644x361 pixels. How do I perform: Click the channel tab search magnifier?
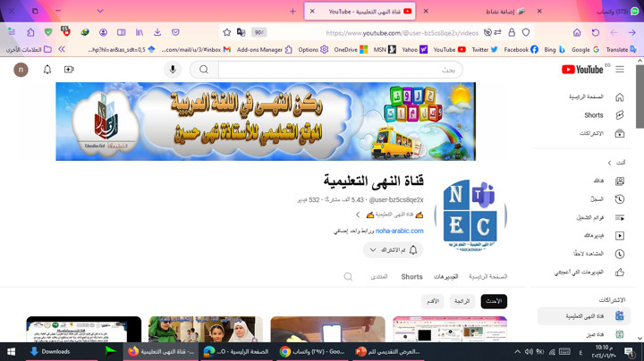[348, 276]
